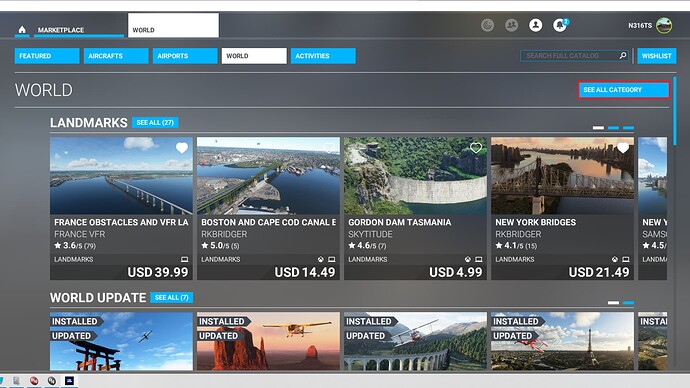Toggle wishlist heart on France Obstacles card
The height and width of the screenshot is (388, 690).
pos(182,148)
